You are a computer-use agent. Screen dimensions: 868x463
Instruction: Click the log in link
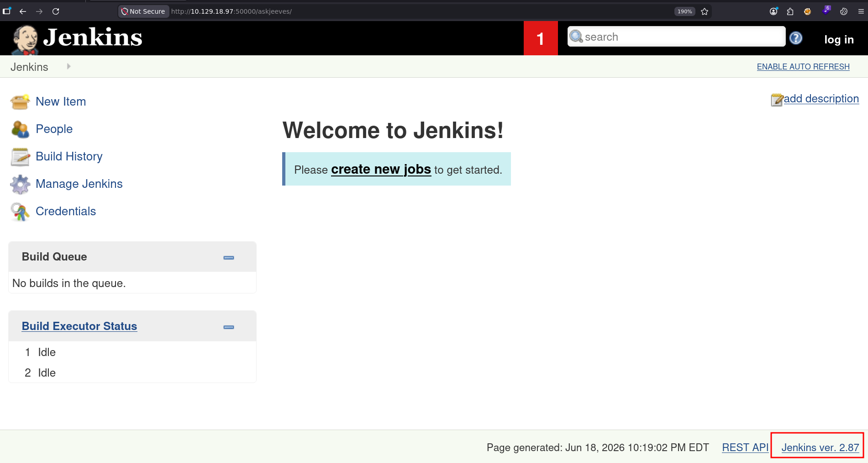tap(839, 40)
